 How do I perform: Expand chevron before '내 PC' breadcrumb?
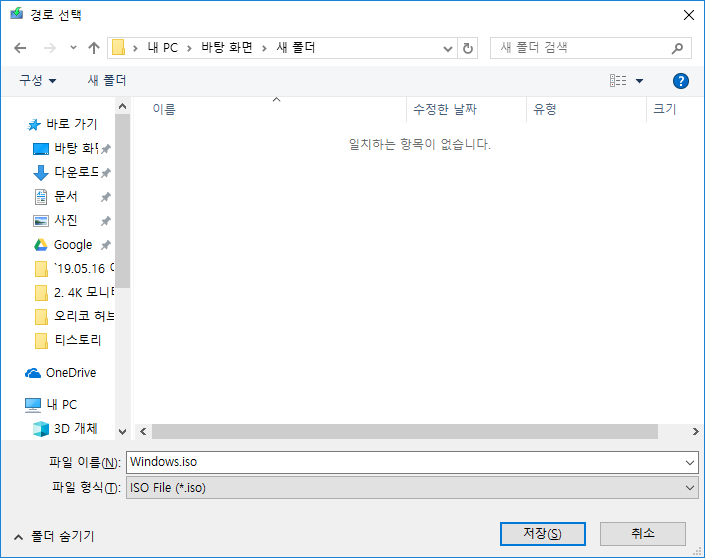135,48
